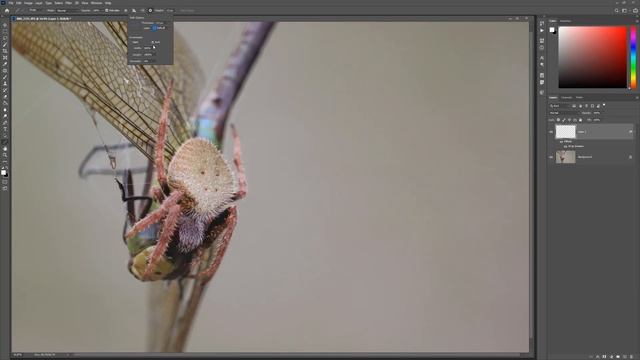The height and width of the screenshot is (360, 640).
Task: Click the foreground color swatch in Color panel
Action: pos(551,29)
